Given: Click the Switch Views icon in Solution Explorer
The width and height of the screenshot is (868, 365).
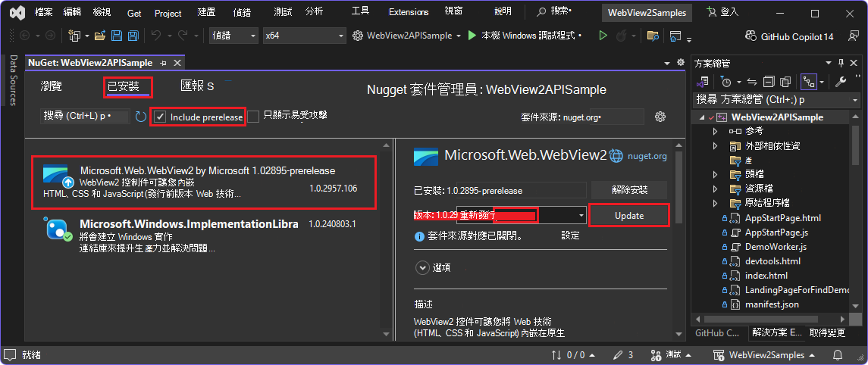Looking at the screenshot, I should pyautogui.click(x=703, y=82).
